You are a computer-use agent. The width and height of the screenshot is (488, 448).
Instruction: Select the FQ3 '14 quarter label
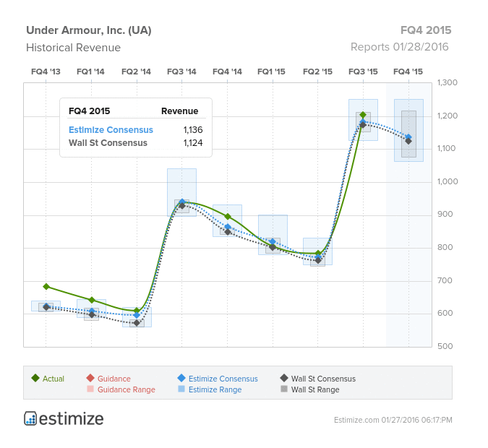(181, 72)
